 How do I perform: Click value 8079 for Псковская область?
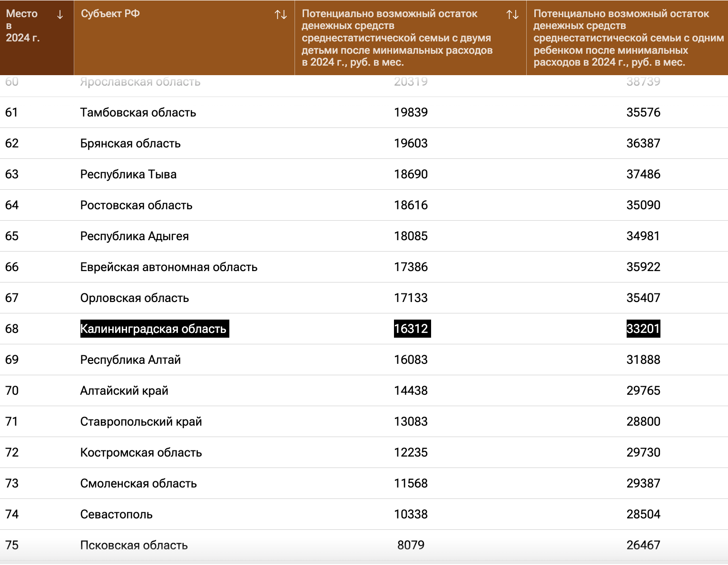tap(411, 545)
